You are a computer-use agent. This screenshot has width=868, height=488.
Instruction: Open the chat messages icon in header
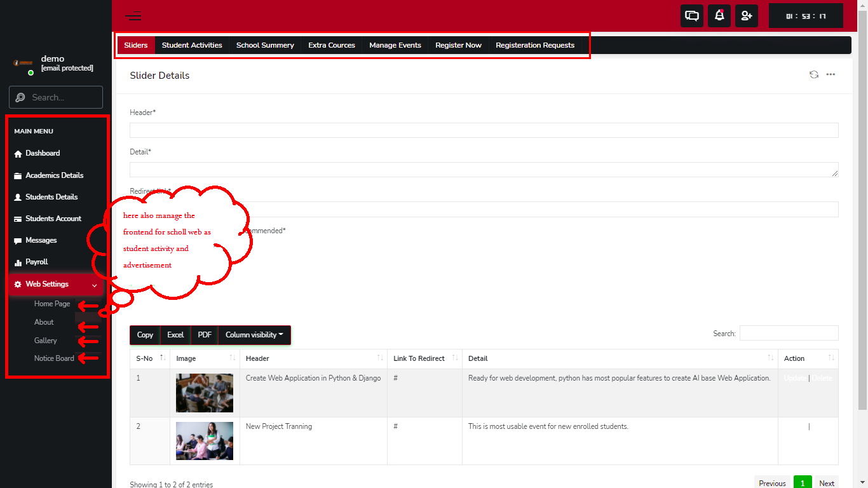pyautogui.click(x=692, y=16)
